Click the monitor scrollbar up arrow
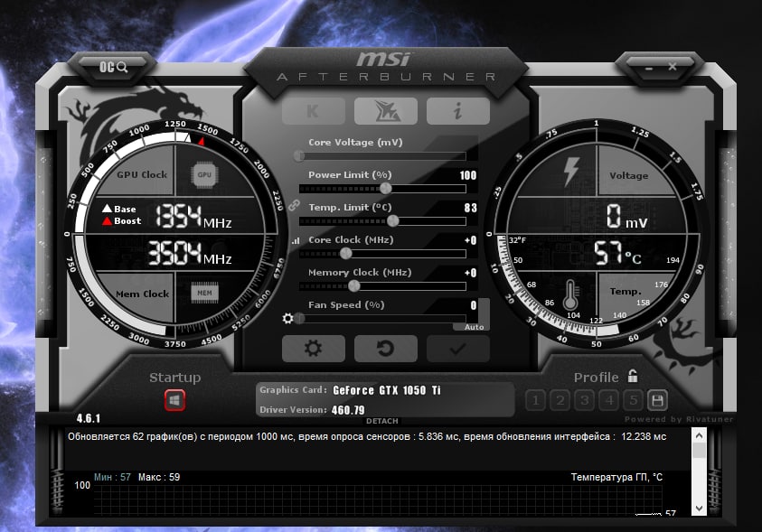This screenshot has height=532, width=762. (699, 435)
